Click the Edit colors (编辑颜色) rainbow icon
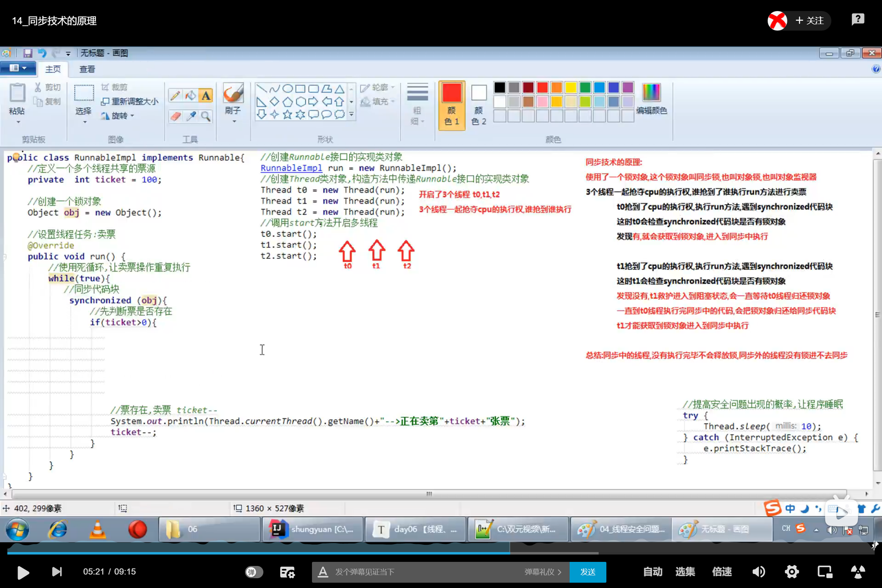The height and width of the screenshot is (588, 882). 651,92
